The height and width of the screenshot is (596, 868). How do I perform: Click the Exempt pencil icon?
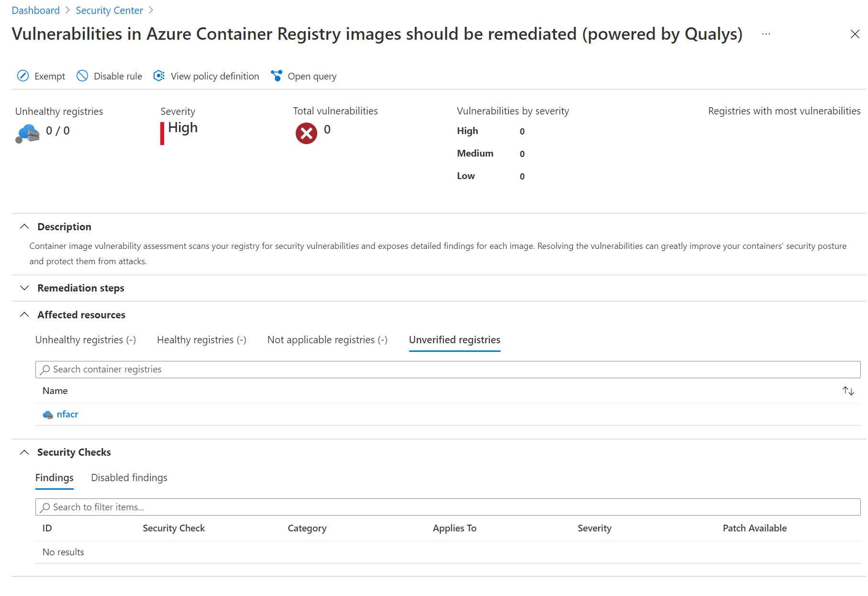[x=23, y=76]
